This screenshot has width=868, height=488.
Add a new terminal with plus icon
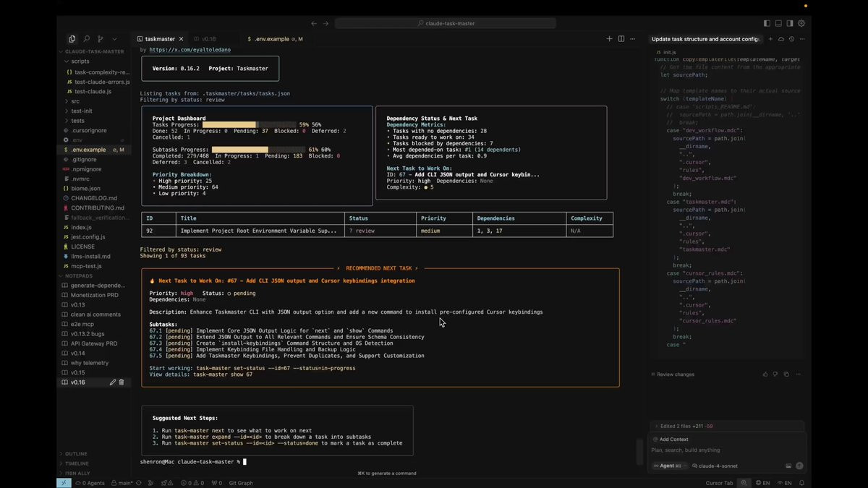click(610, 39)
